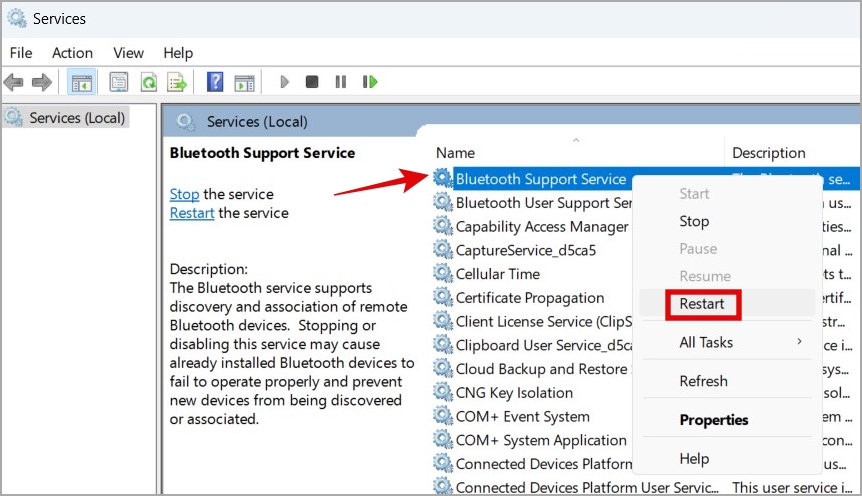Click the Back arrow in the toolbar
This screenshot has height=496, width=862.
click(14, 82)
